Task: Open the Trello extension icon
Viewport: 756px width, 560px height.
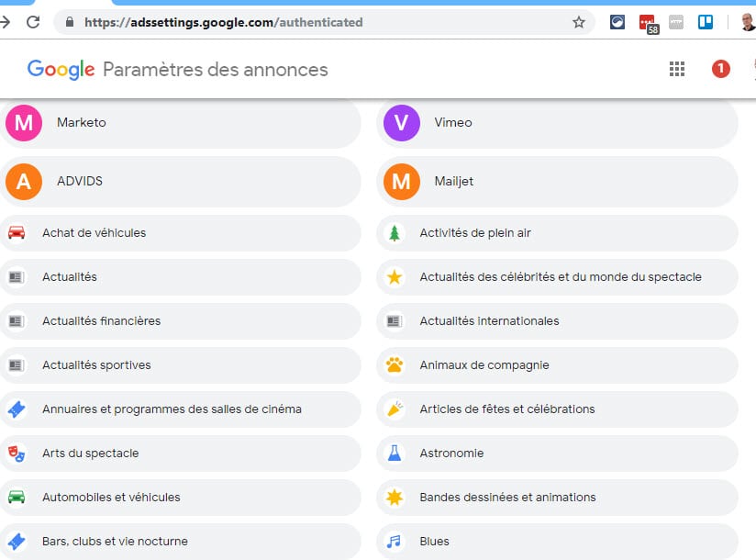Action: [x=706, y=22]
